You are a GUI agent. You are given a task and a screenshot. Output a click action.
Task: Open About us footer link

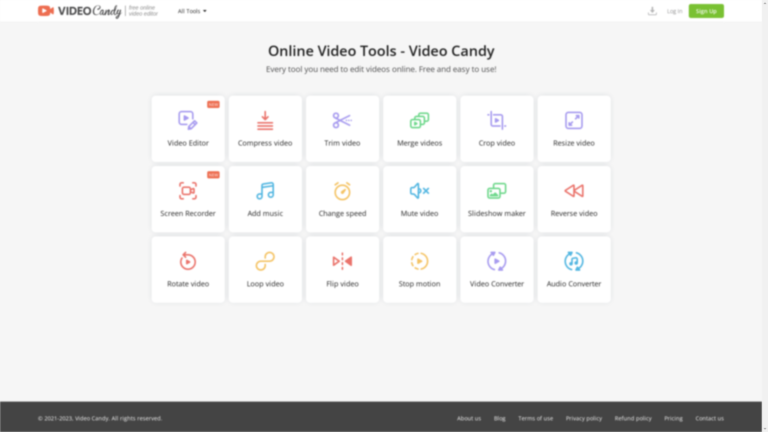click(469, 418)
